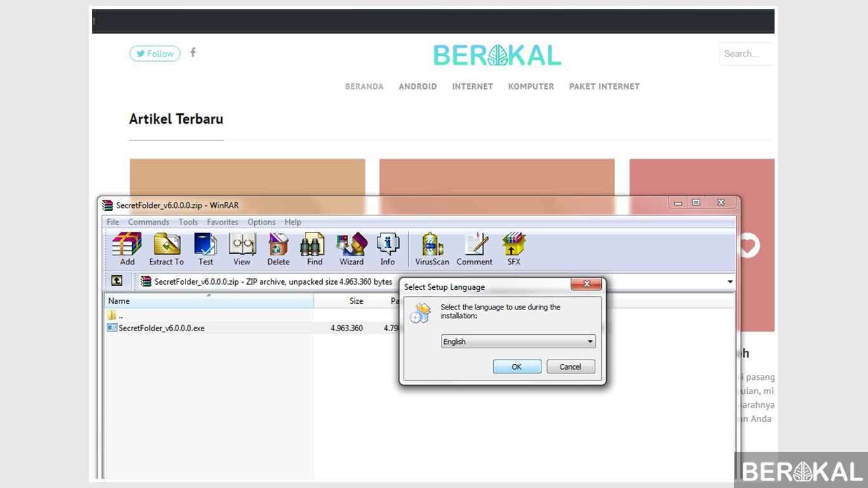
Task: Sort by the Name column header
Action: pyautogui.click(x=208, y=301)
